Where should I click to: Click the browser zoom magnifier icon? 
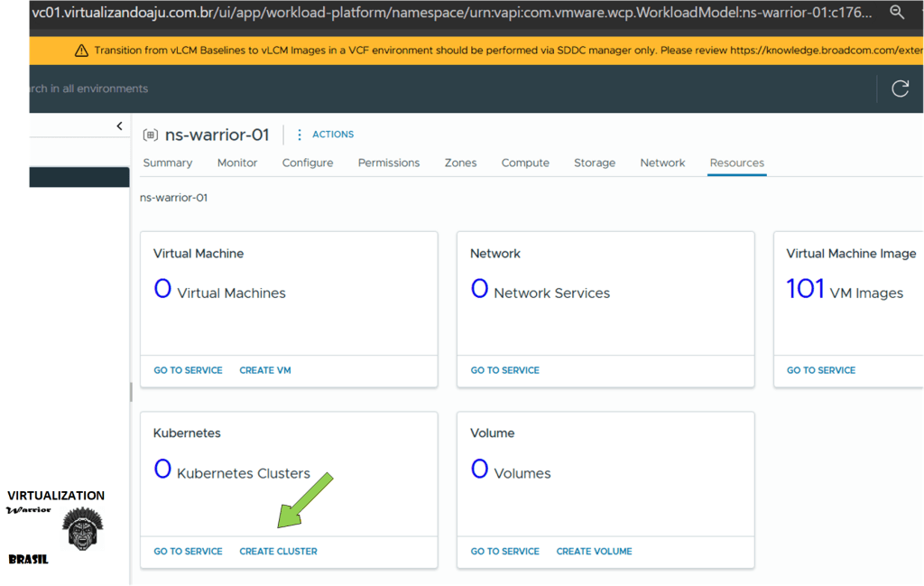[x=896, y=13]
